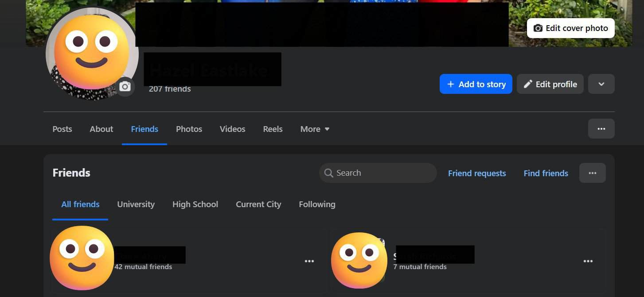The image size is (644, 297).
Task: Click the magnifier icon in friends search
Action: tap(328, 173)
